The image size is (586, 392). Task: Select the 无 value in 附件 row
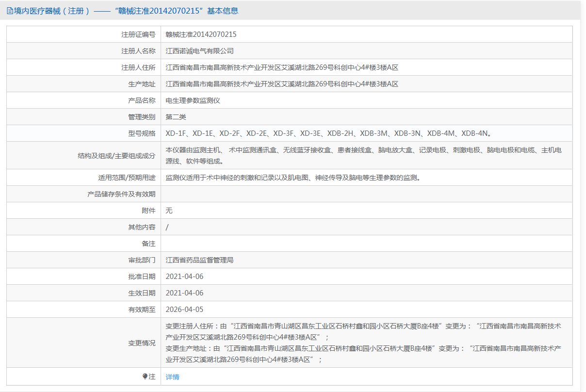pyautogui.click(x=169, y=211)
